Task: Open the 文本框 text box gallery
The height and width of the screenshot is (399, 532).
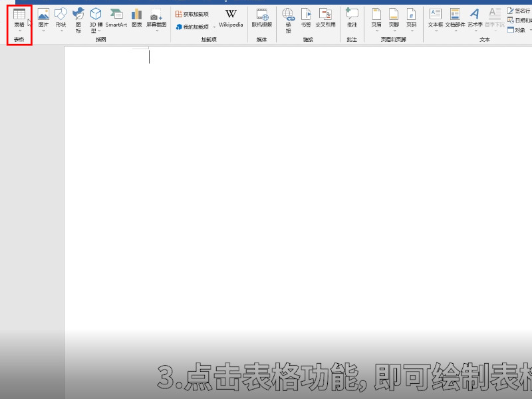Action: [436, 21]
